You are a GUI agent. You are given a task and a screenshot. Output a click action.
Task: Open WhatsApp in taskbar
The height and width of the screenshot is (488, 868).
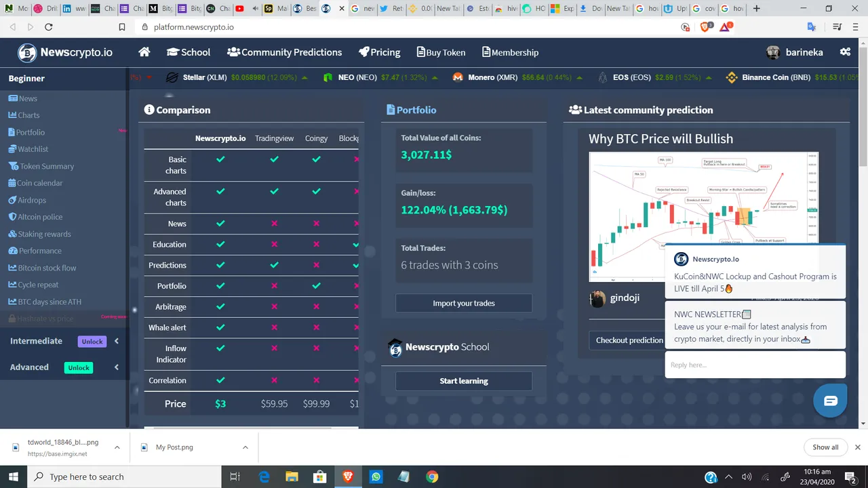376,476
